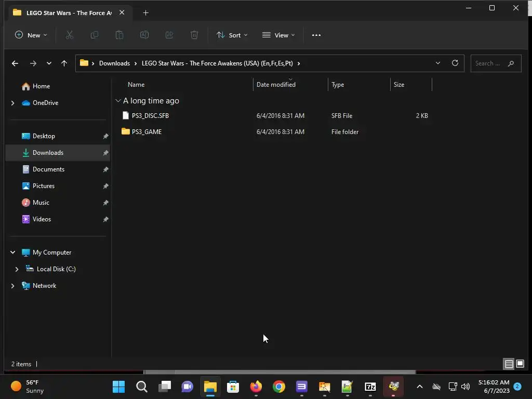Image resolution: width=532 pixels, height=399 pixels.
Task: Open the Sort dropdown menu
Action: click(x=232, y=35)
